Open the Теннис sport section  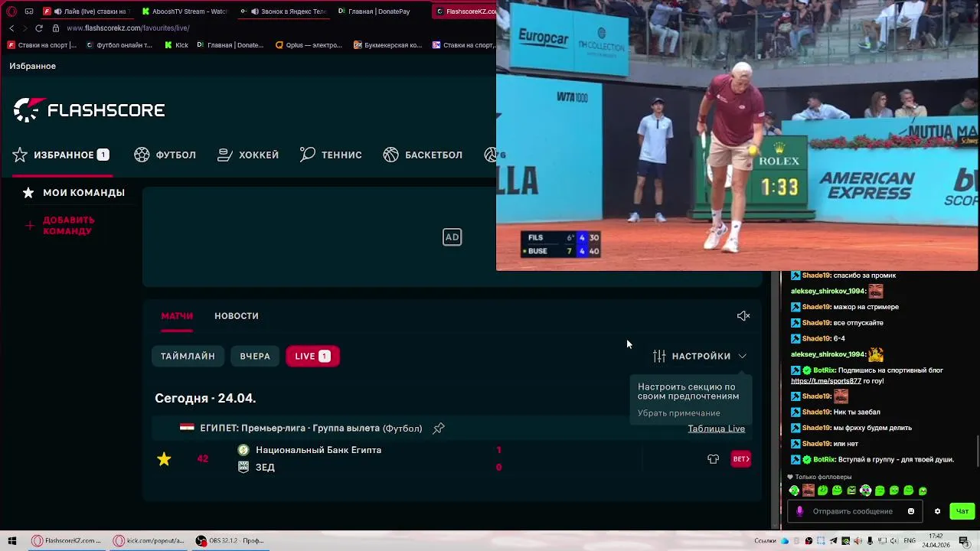pyautogui.click(x=331, y=155)
